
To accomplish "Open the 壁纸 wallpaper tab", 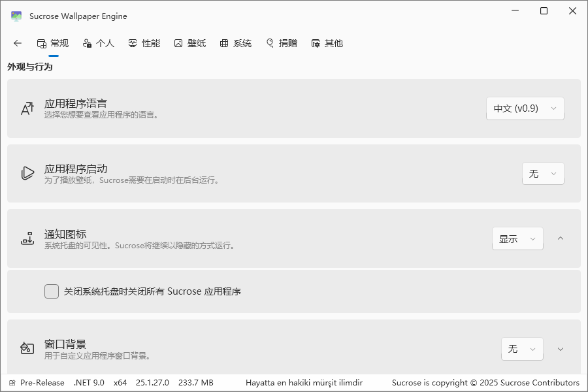I will coord(189,44).
